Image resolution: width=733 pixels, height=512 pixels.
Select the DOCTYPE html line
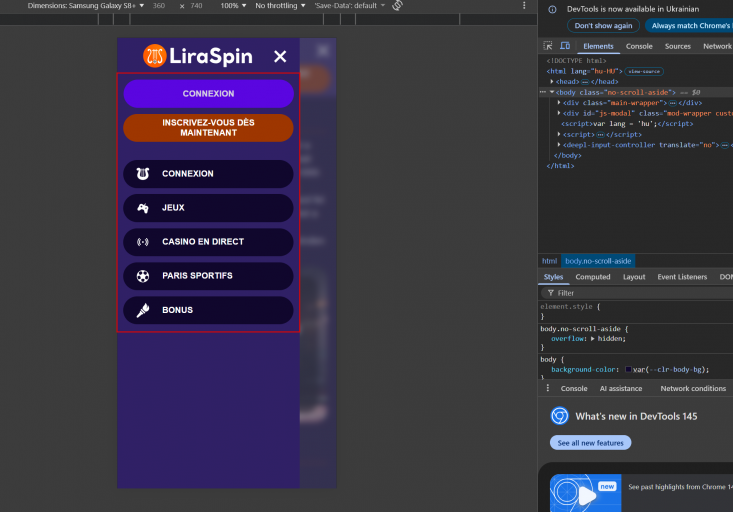tap(576, 61)
